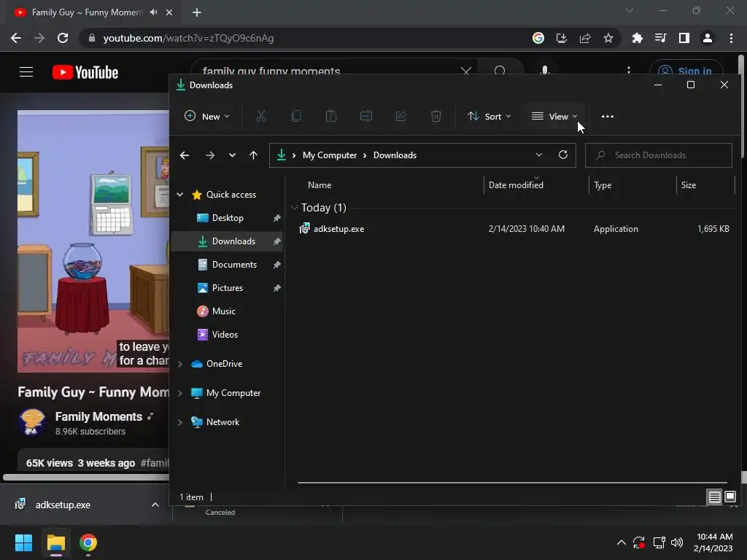Viewport: 747px width, 560px height.
Task: Switch to details view icon in status bar
Action: pos(714,497)
